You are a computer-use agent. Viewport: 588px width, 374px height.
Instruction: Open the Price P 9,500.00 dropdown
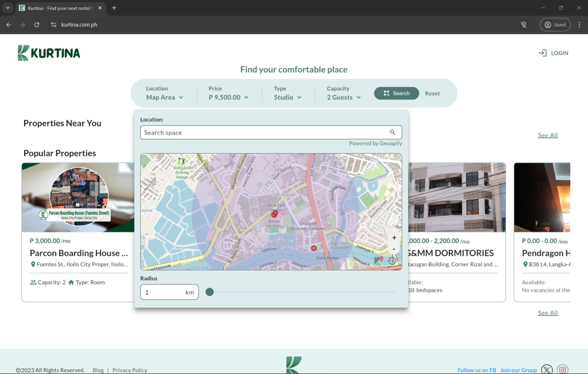(x=228, y=97)
